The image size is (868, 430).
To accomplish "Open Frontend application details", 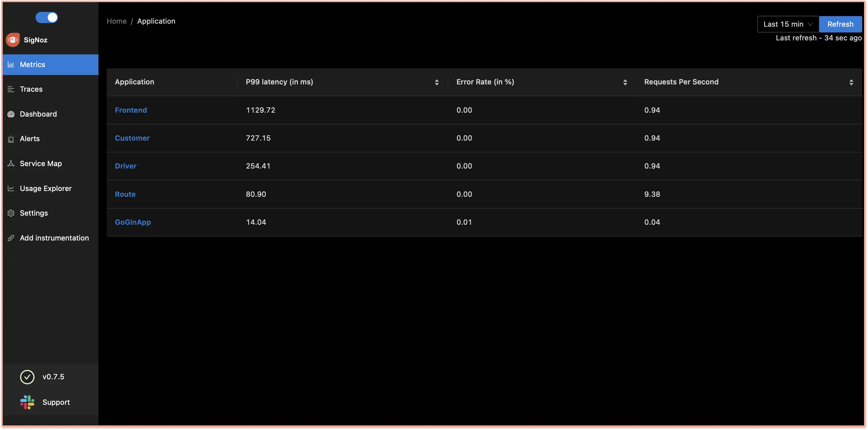I will (131, 110).
